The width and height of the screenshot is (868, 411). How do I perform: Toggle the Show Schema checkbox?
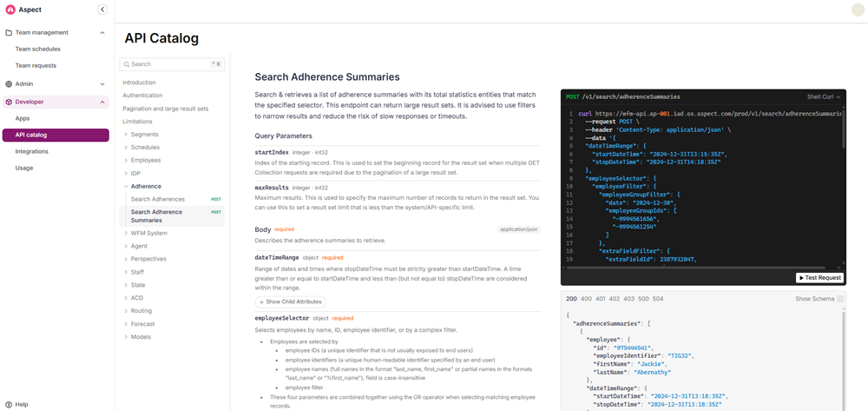pos(840,299)
